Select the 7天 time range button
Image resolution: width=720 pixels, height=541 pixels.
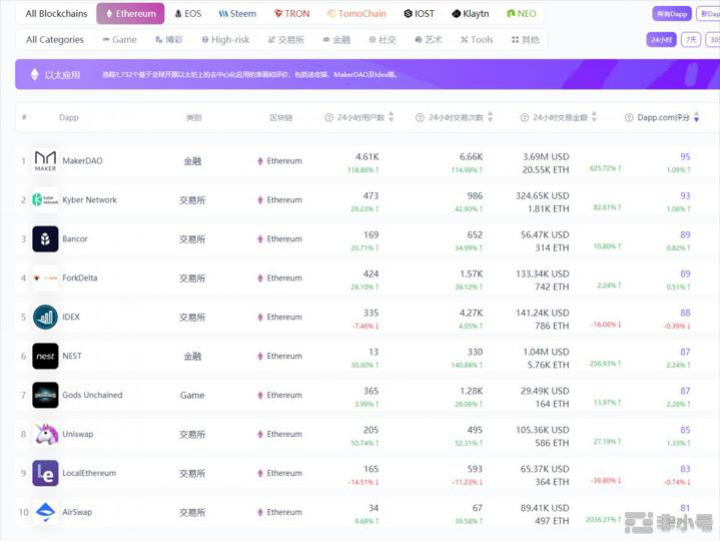(691, 40)
